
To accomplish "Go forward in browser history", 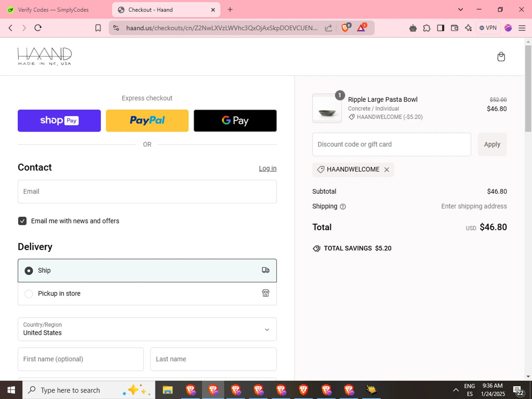I will 24,28.
